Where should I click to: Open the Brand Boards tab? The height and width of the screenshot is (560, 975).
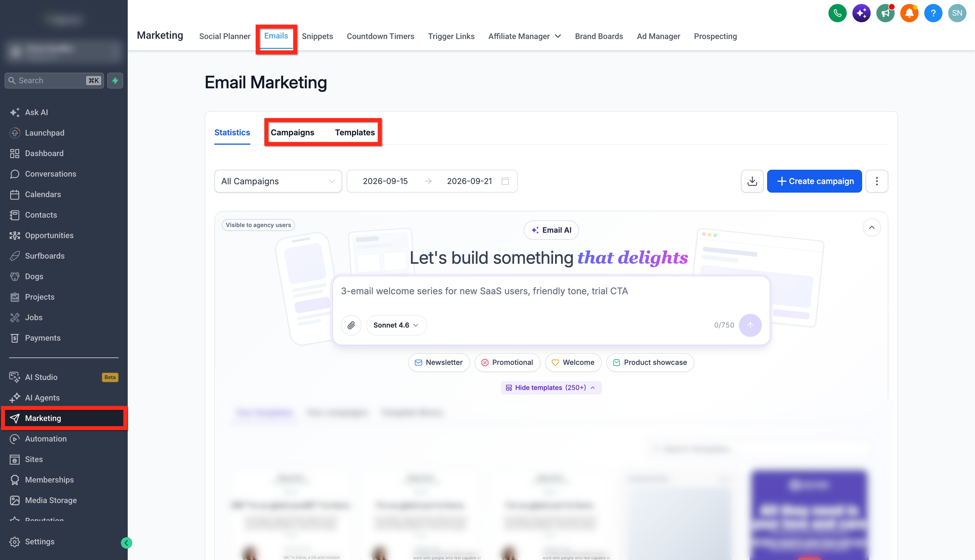599,36
